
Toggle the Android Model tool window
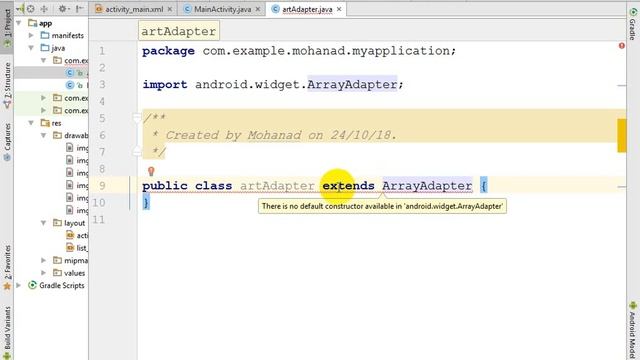pyautogui.click(x=632, y=331)
